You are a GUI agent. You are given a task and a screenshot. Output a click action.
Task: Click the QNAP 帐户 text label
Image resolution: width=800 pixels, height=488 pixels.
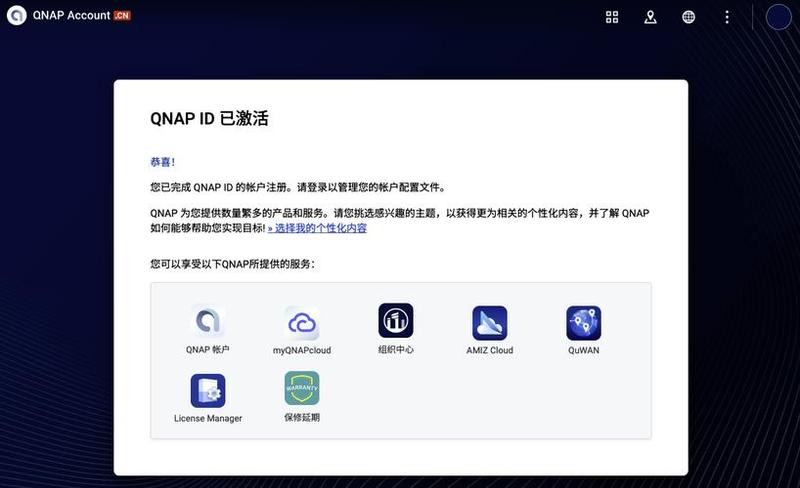pos(208,350)
